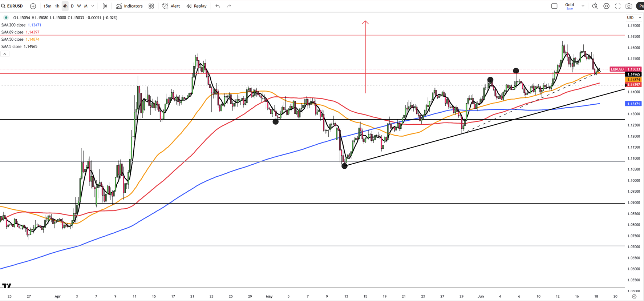Screen dimensions: 644x301
Task: Toggle the green market status dot
Action: click(x=6, y=17)
